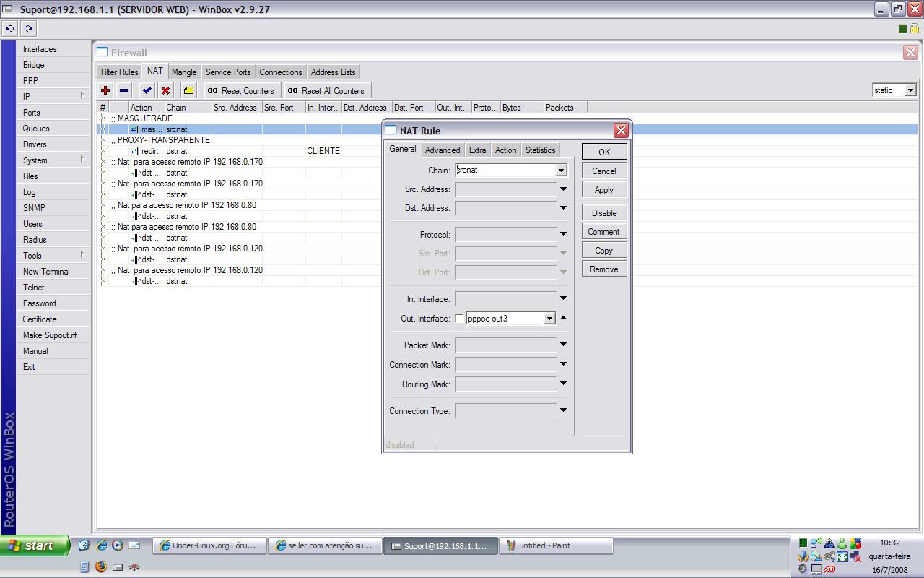The width and height of the screenshot is (924, 578).
Task: Click the masquerade rule's action icon
Action: point(135,129)
